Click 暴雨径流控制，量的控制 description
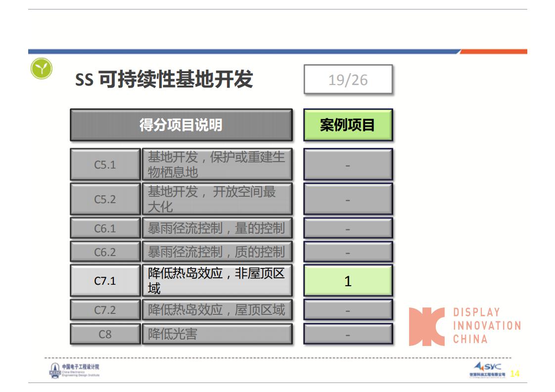This screenshot has height=392, width=555. pyautogui.click(x=217, y=228)
